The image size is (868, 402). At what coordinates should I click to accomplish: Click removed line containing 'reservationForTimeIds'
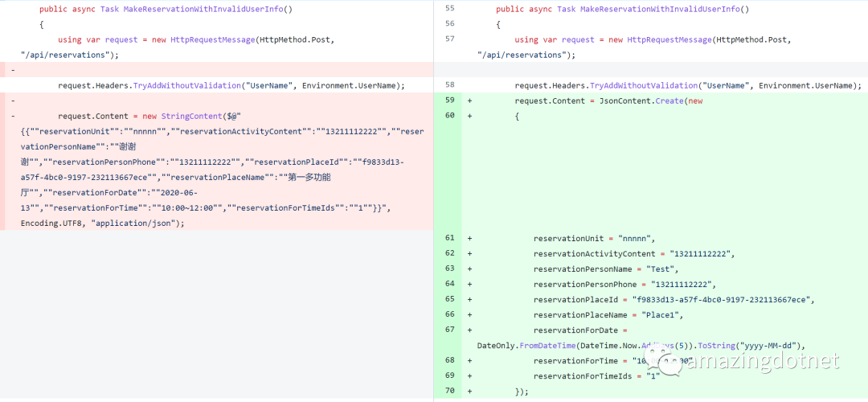point(207,208)
